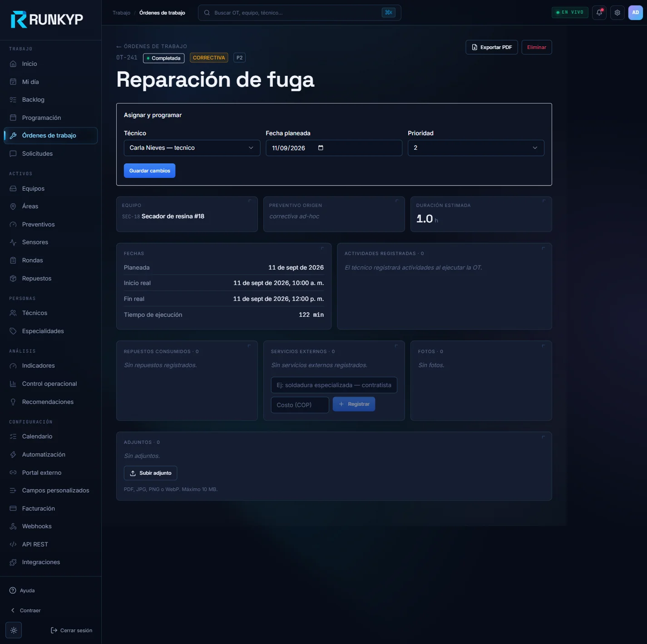The height and width of the screenshot is (644, 647).
Task: Open Ayuda help link
Action: tap(22, 590)
